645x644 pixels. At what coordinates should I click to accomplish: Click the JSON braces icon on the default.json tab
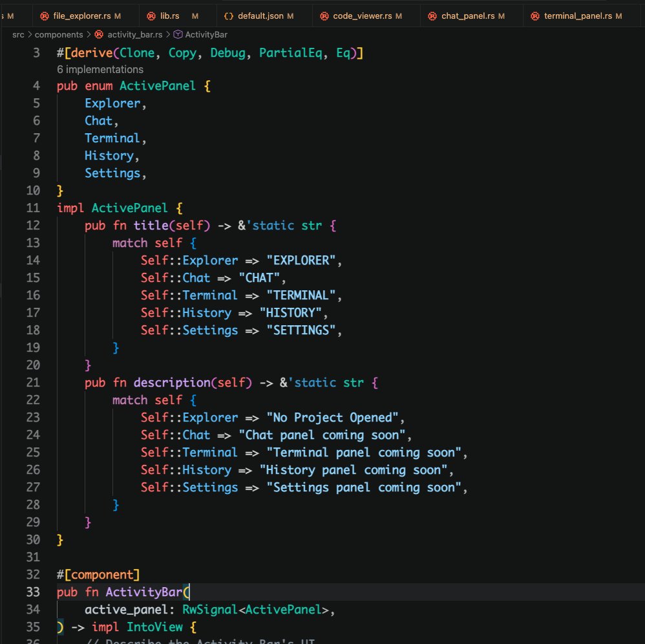coord(228,16)
